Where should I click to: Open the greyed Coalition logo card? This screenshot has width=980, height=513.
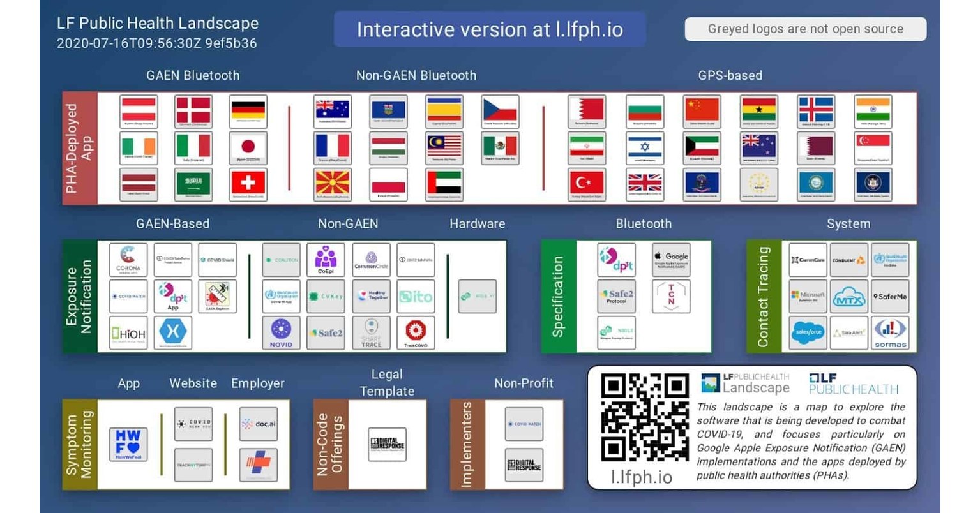(281, 260)
